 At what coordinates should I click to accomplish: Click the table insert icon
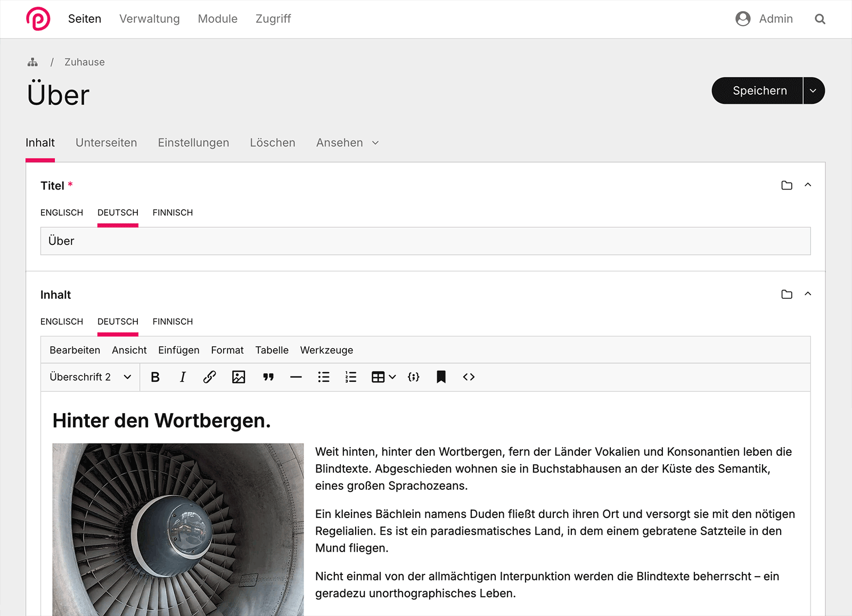[378, 377]
